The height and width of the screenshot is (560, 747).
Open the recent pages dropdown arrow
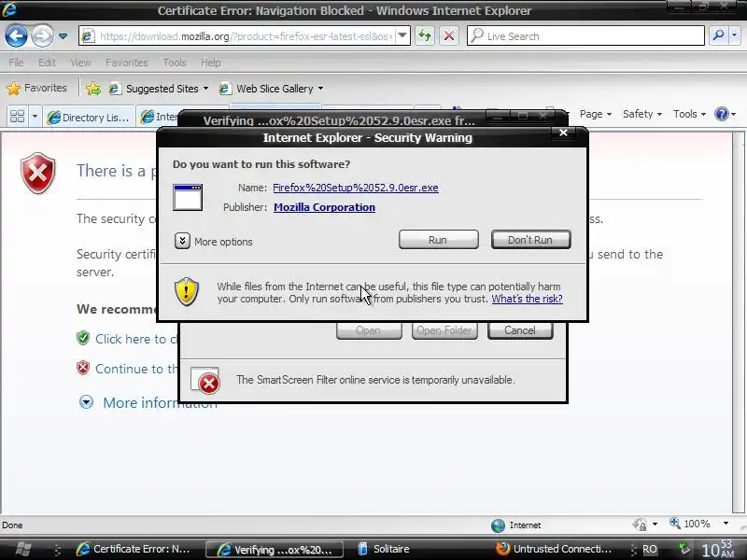pos(63,36)
